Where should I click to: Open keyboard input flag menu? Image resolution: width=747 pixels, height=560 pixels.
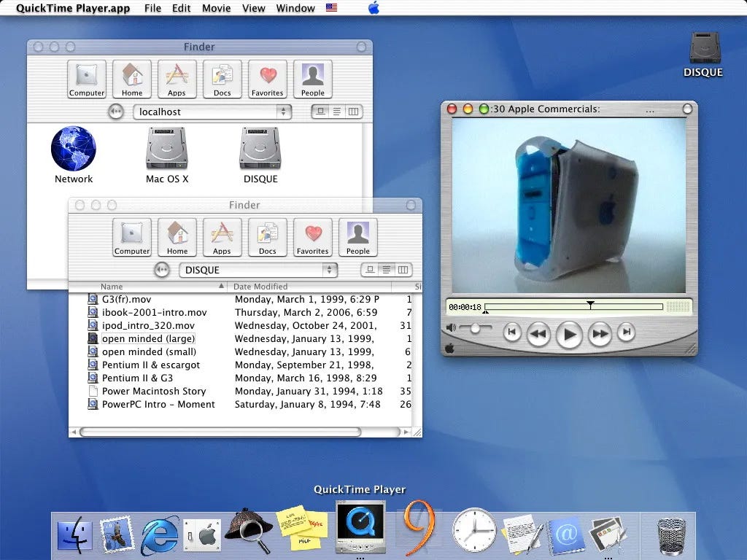(x=332, y=7)
